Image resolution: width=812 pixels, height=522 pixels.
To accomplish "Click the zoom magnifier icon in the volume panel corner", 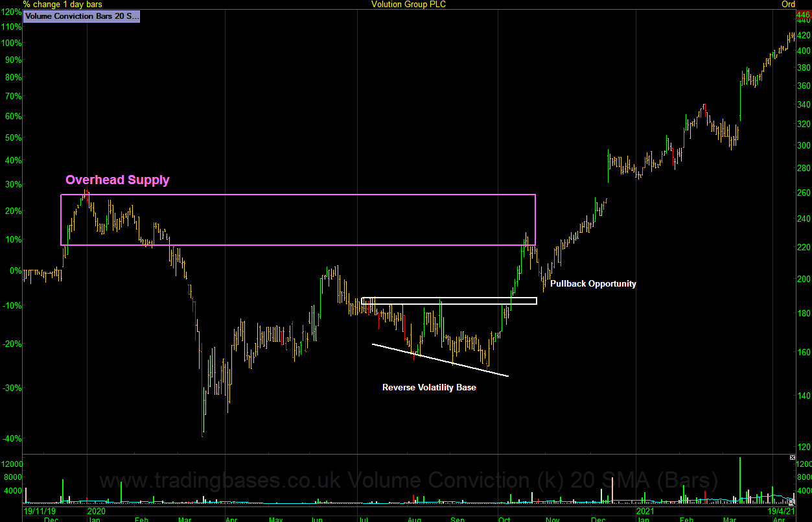I will [x=791, y=503].
